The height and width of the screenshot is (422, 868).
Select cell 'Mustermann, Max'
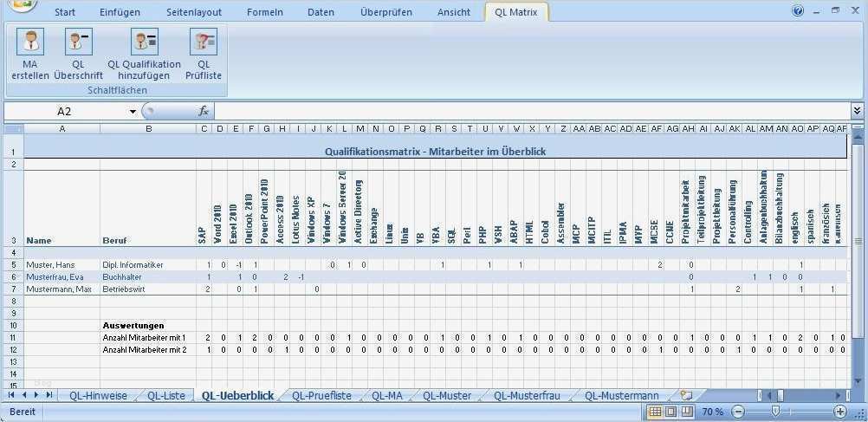pyautogui.click(x=62, y=289)
